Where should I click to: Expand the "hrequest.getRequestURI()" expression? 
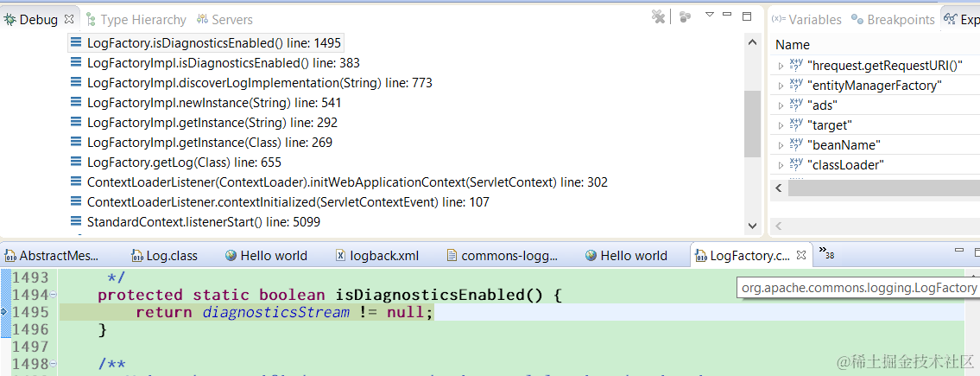coord(781,66)
